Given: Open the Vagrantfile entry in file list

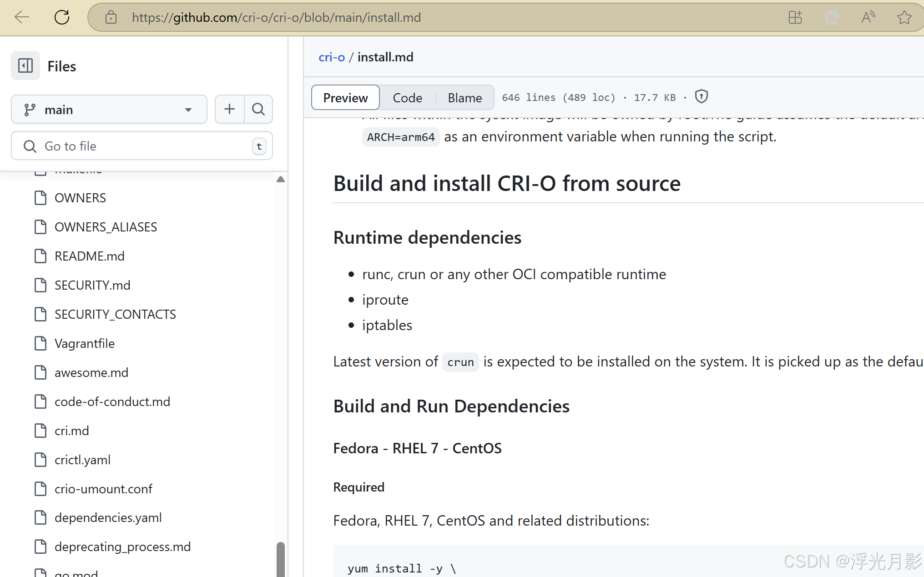Looking at the screenshot, I should 84,343.
